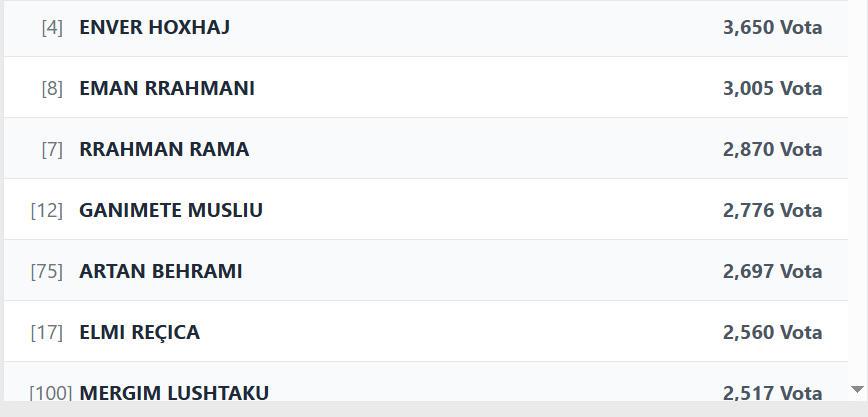Click the scroll down arrow
Viewport: 868px width, 417px height.
pos(856,389)
